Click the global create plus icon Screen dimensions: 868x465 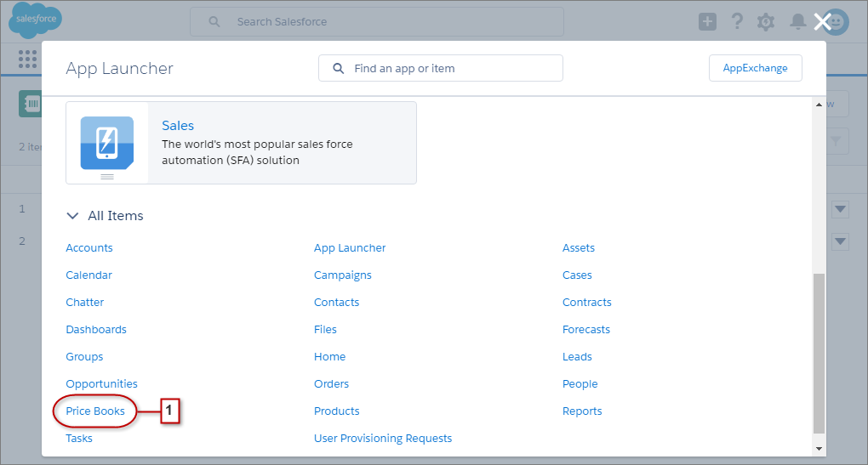707,21
